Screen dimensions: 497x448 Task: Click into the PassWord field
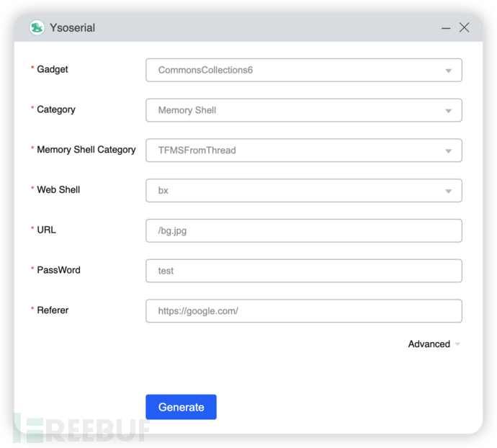304,271
